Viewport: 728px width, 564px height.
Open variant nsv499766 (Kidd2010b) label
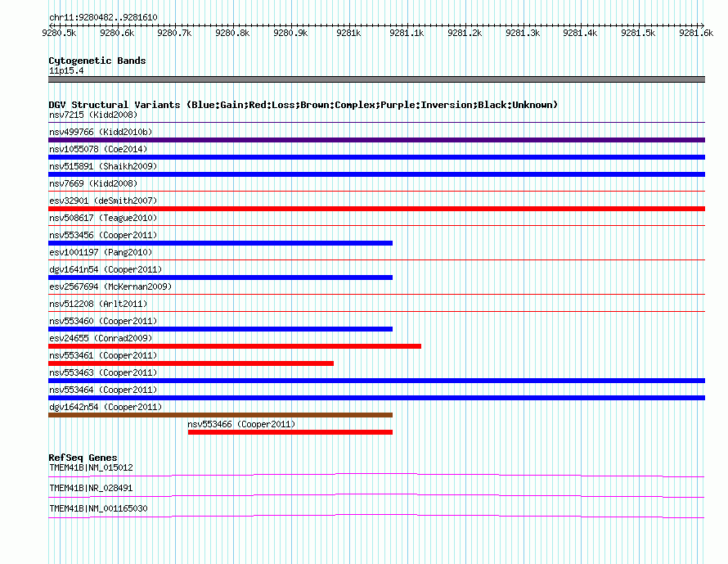(x=101, y=132)
